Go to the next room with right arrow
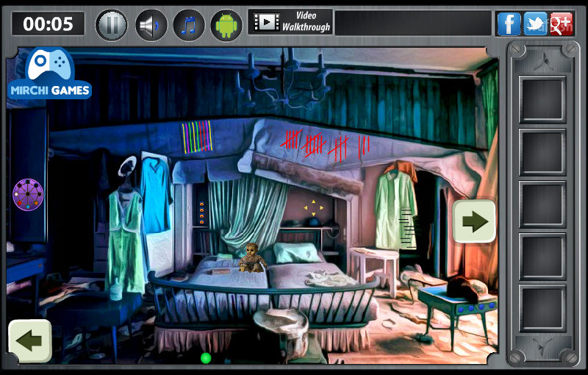 point(474,221)
